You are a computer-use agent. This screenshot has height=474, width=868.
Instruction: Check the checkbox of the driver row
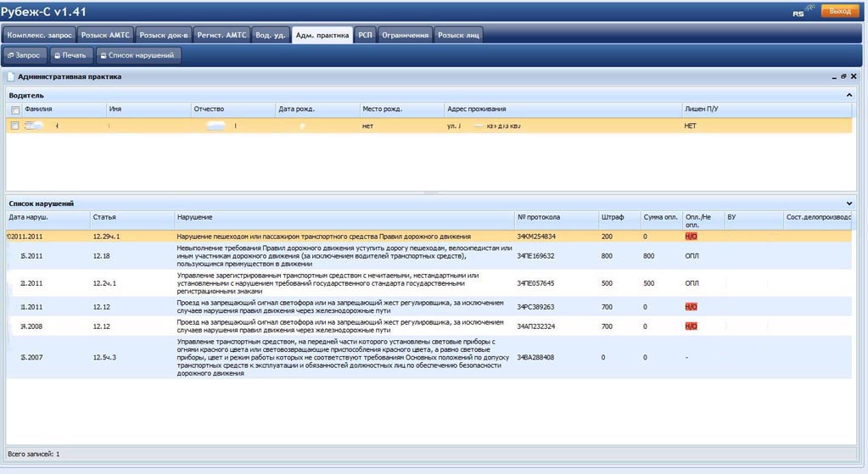pyautogui.click(x=14, y=125)
